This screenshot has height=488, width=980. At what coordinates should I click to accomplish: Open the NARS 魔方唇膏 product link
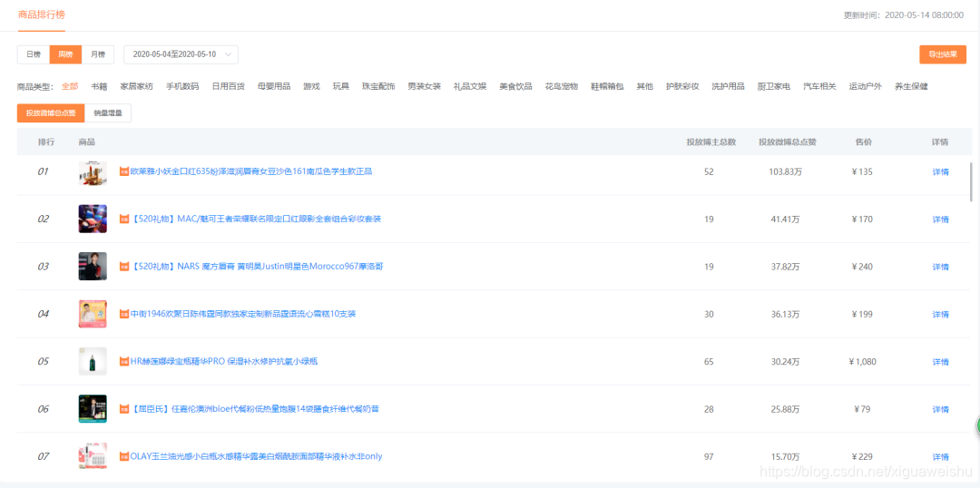tap(257, 266)
